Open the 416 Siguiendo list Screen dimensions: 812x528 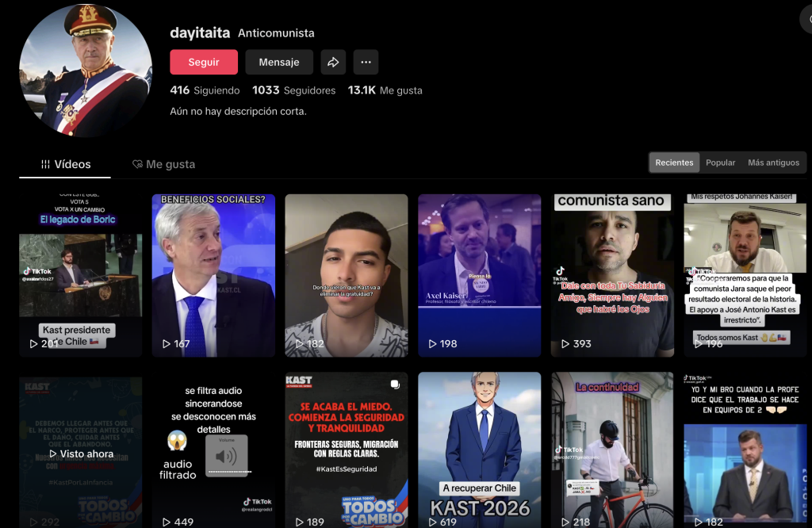tap(204, 90)
